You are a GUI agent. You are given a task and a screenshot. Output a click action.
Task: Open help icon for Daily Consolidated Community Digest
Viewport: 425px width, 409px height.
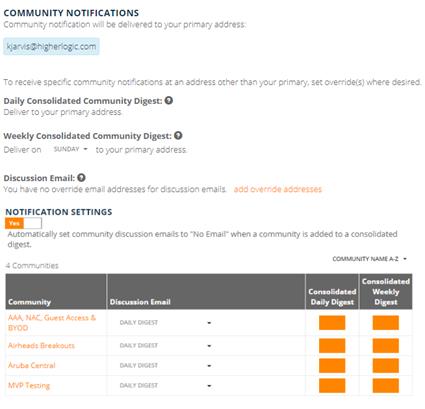(169, 100)
